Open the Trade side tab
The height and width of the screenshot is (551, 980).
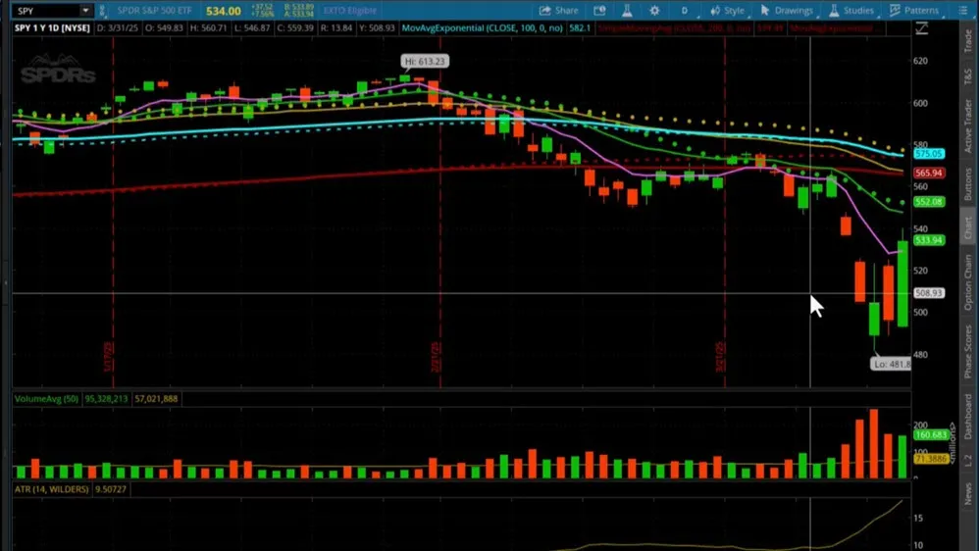[x=968, y=42]
